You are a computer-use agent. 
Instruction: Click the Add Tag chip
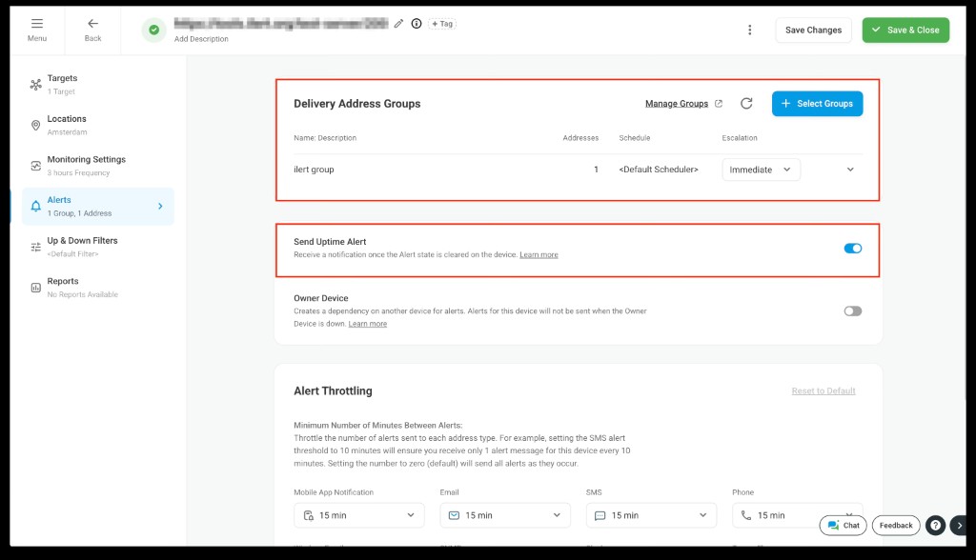(x=442, y=24)
